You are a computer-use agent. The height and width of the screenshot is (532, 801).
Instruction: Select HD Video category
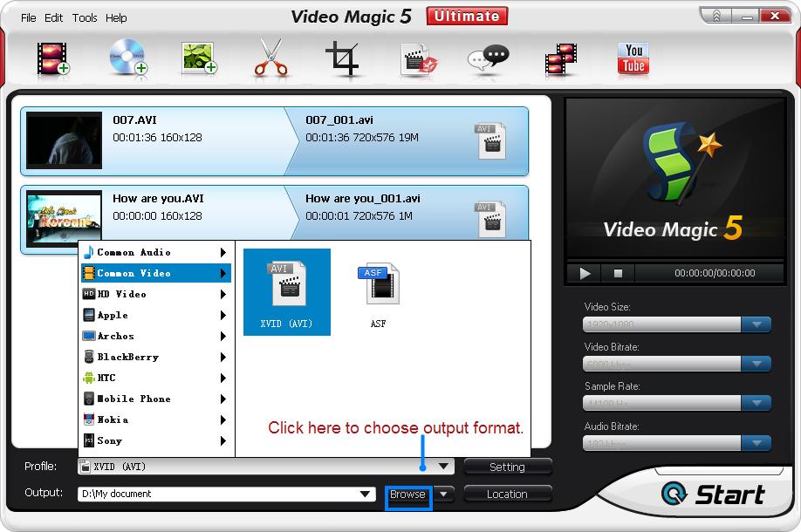point(156,294)
